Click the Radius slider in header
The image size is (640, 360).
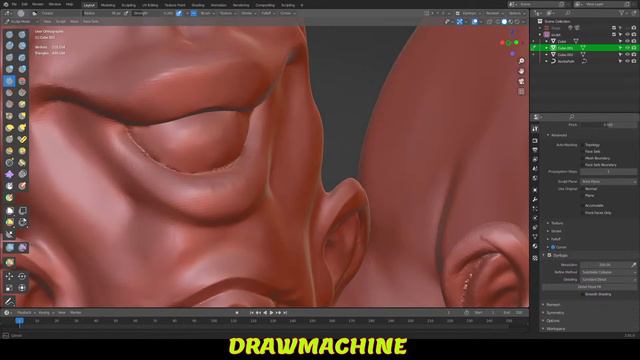point(102,13)
